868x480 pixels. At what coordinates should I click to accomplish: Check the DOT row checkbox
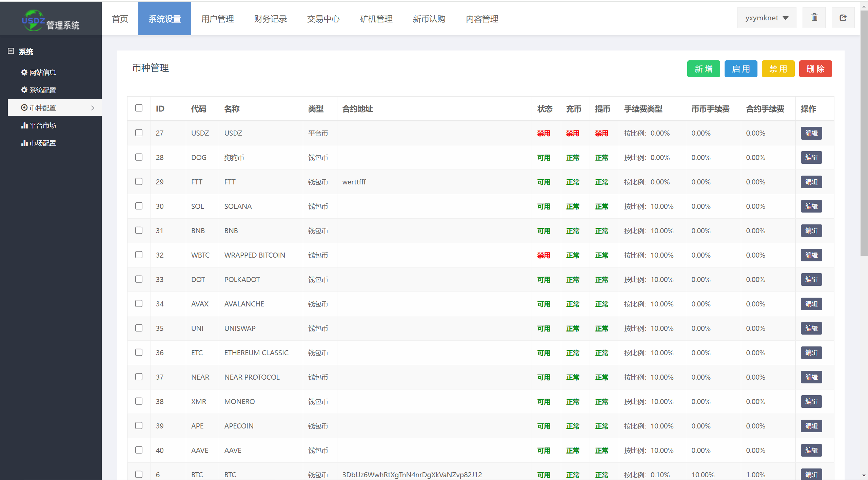coord(139,279)
